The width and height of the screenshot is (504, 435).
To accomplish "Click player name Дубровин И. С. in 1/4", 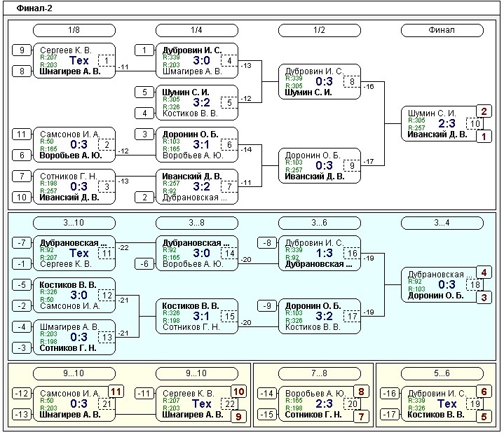I will (191, 50).
